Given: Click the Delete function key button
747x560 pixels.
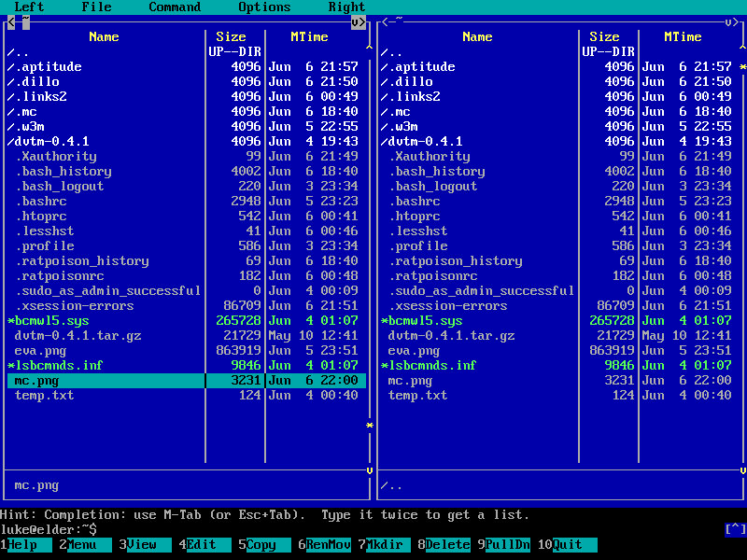Looking at the screenshot, I should [447, 545].
